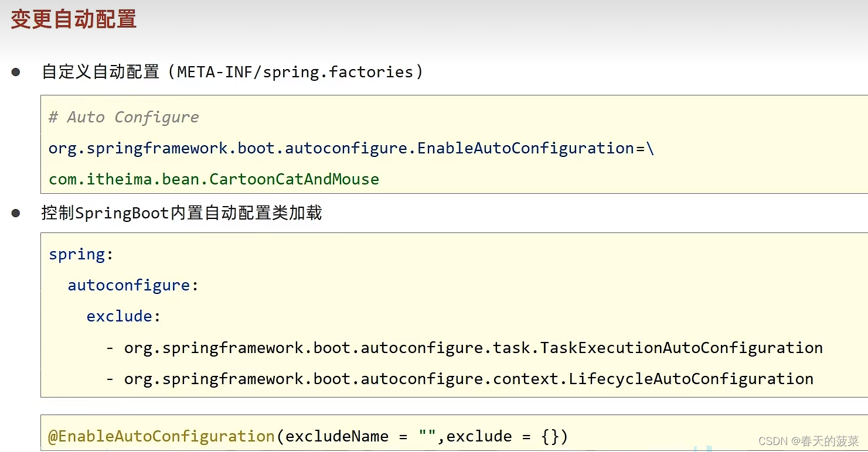This screenshot has width=868, height=452.
Task: Click the @EnableAutoConfiguration annotation line
Action: click(x=308, y=436)
